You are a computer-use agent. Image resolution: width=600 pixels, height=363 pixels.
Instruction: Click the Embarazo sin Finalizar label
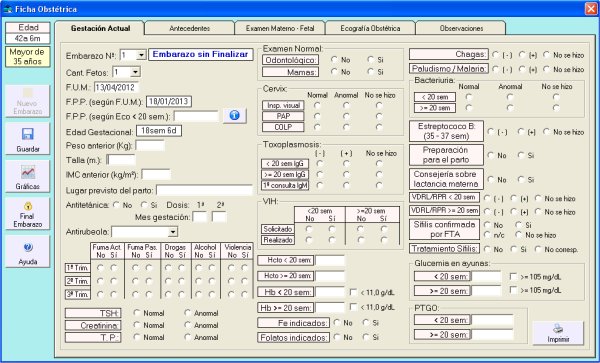point(201,54)
